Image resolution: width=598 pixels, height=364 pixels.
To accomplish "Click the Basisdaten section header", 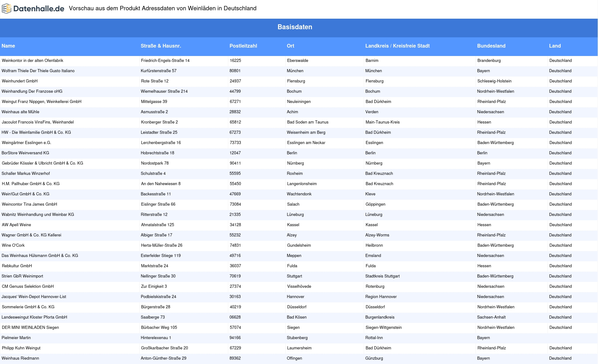I will tap(295, 27).
